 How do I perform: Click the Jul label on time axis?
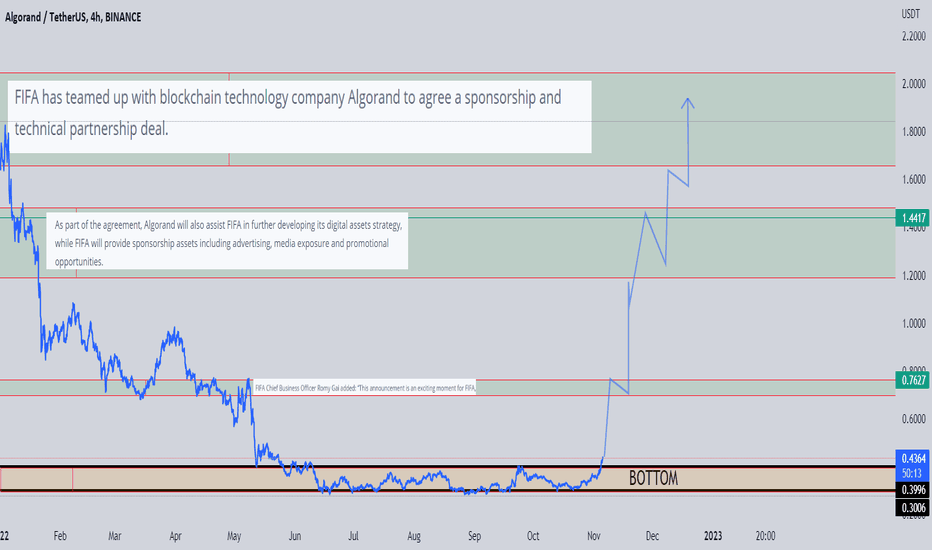[x=353, y=536]
